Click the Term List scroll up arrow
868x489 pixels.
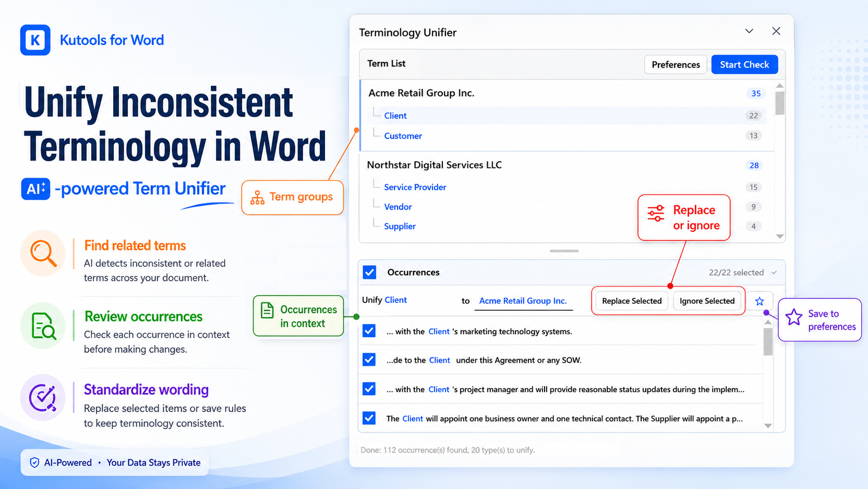pos(780,86)
